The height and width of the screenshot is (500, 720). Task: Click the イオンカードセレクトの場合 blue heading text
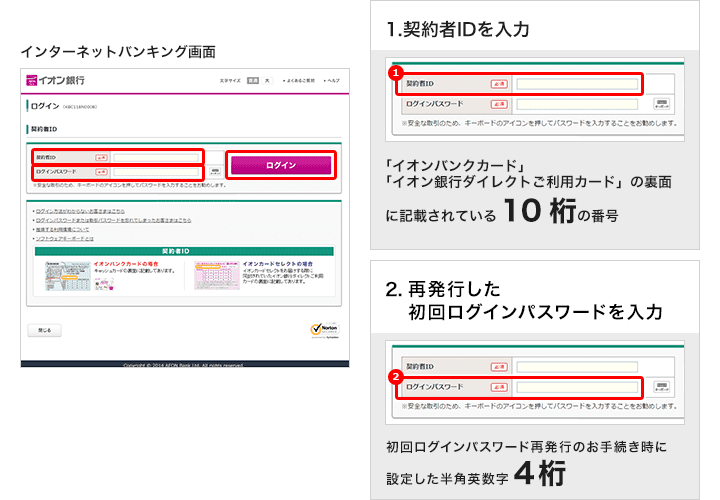tap(278, 264)
